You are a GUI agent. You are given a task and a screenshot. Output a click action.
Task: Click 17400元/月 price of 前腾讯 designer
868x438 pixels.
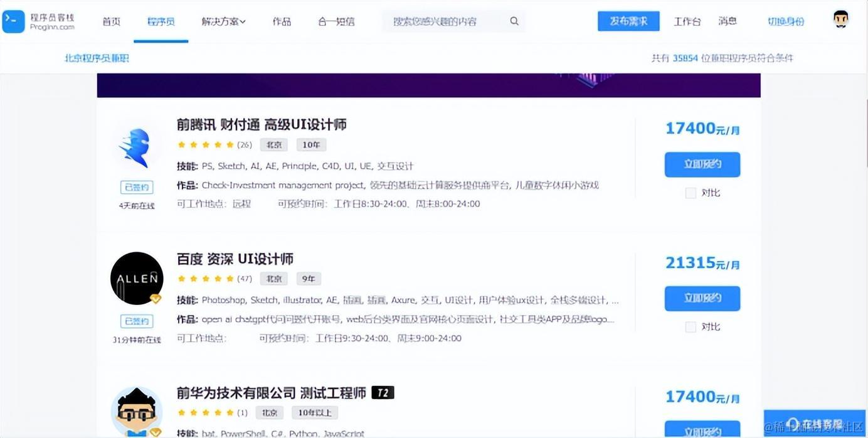pyautogui.click(x=702, y=129)
